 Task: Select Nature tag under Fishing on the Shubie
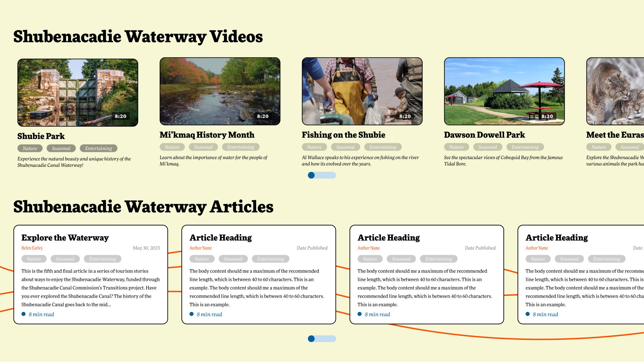pos(314,147)
